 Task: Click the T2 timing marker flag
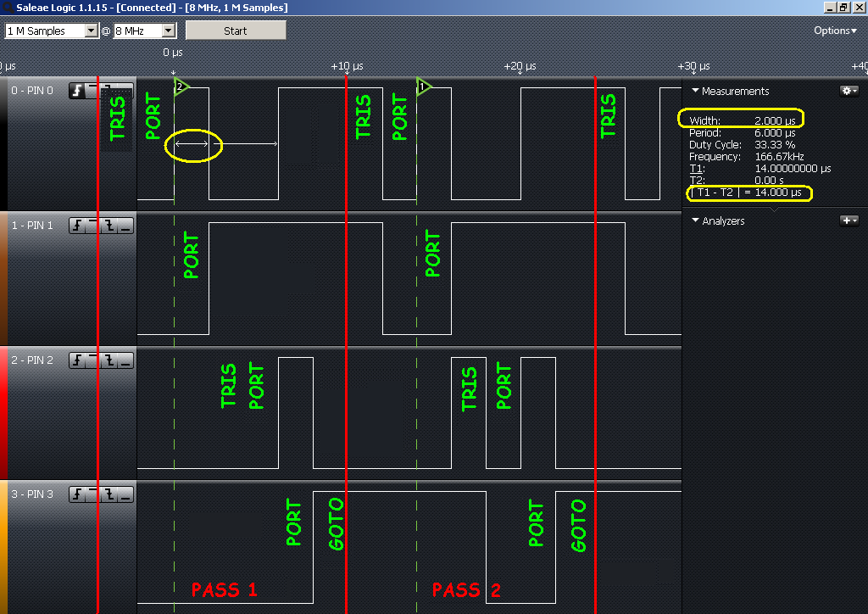point(181,86)
